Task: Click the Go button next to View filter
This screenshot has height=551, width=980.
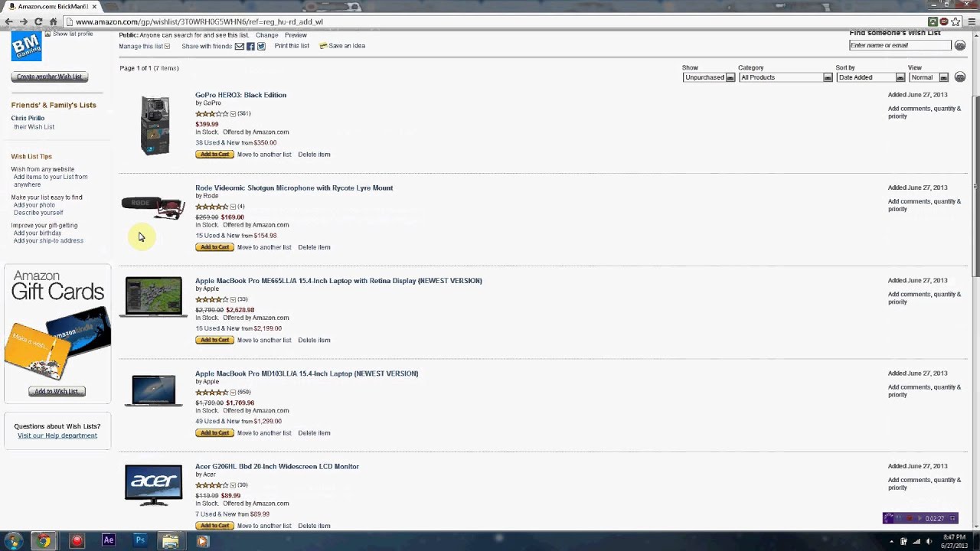Action: point(960,77)
